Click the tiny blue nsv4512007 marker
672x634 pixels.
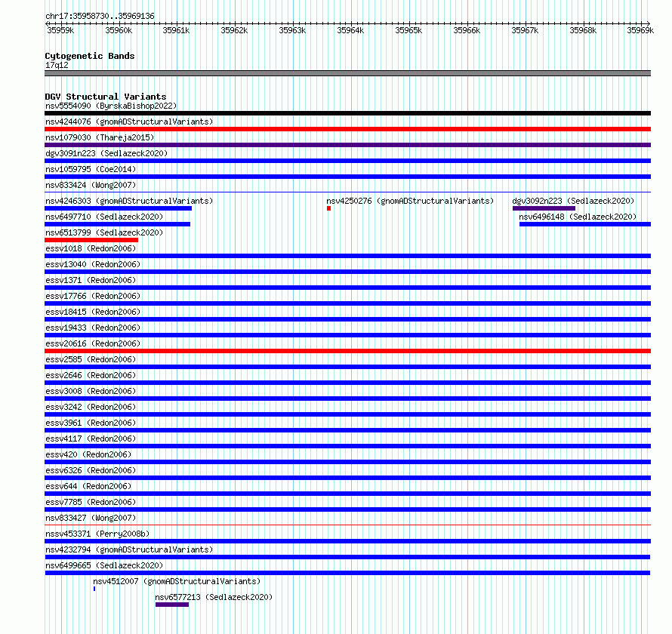coord(94,589)
